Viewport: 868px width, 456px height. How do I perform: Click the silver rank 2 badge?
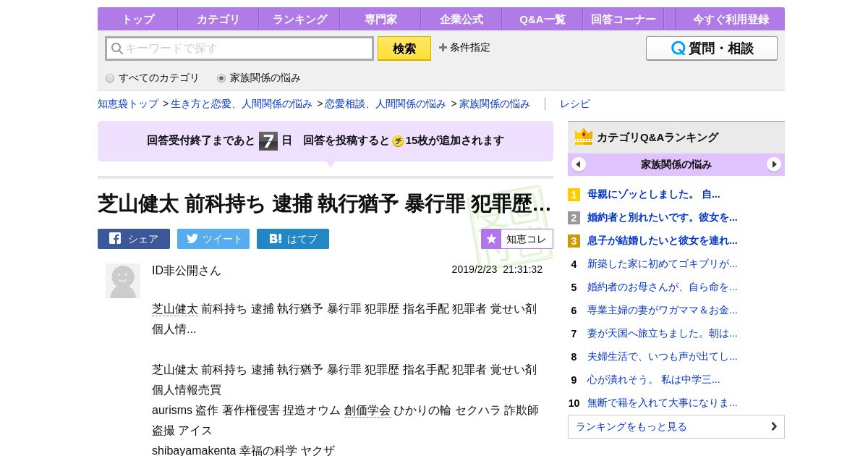pyautogui.click(x=574, y=218)
